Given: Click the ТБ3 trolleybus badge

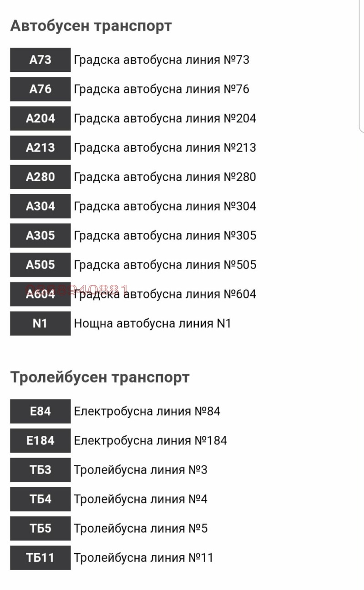Looking at the screenshot, I should click(x=40, y=469).
